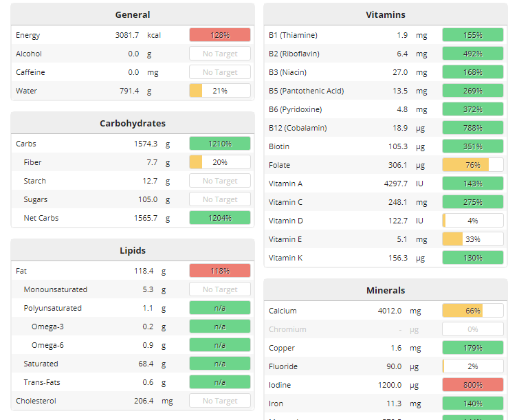
Task: Select the Carbs 1210% bar
Action: (x=220, y=144)
